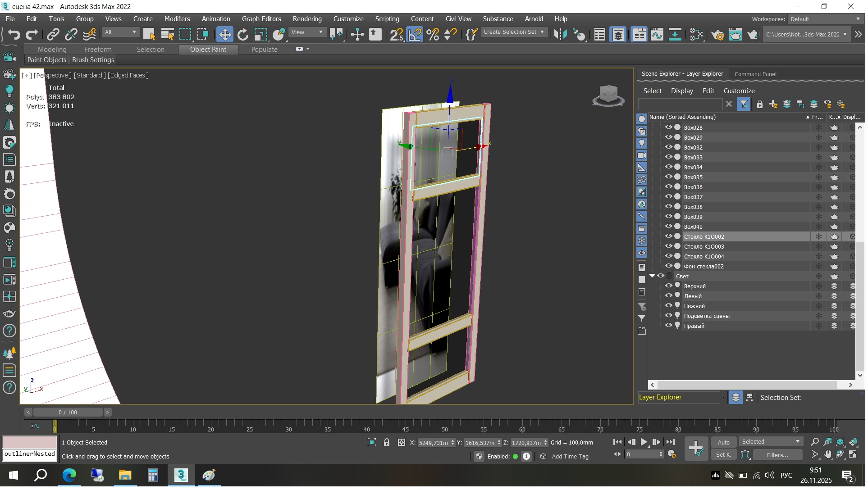Viewport: 868px width, 490px height.
Task: Click the pink object color swatch
Action: coord(30,443)
